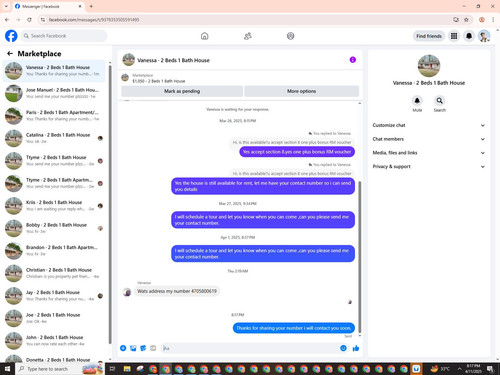Screen dimensions: 500x375
Task: Choose a sticker icon in composer
Action: tap(143, 348)
